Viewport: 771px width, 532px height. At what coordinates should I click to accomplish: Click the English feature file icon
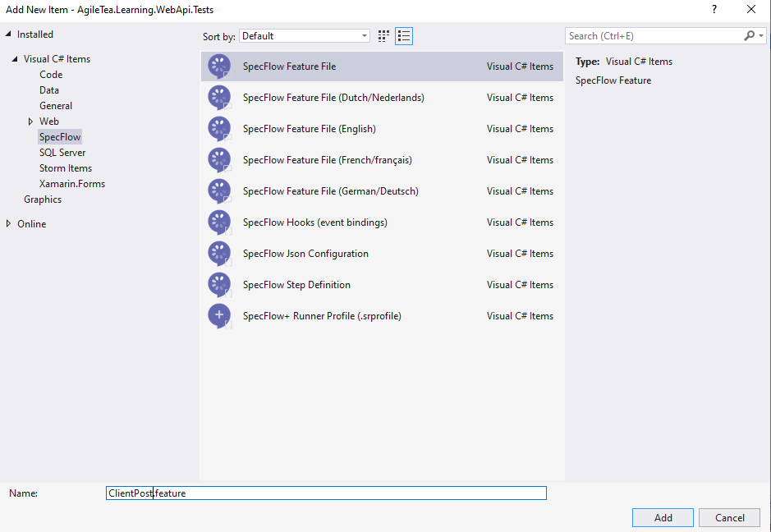coord(219,129)
